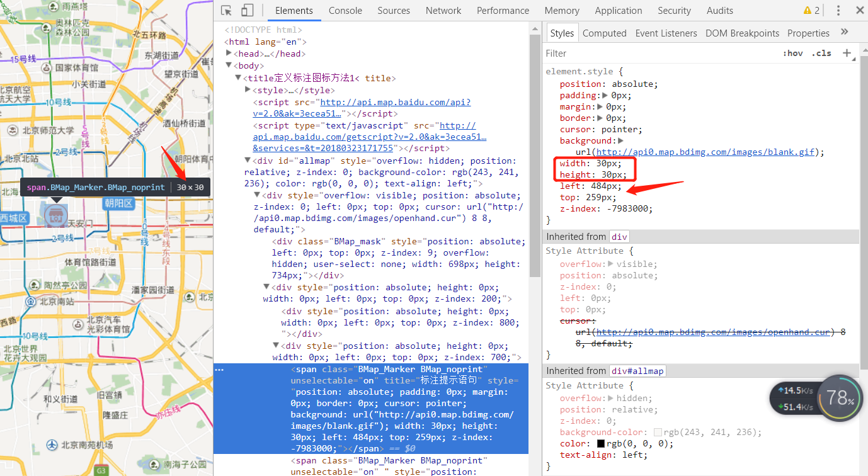
Task: Open the Computed sidebar tab
Action: point(604,33)
